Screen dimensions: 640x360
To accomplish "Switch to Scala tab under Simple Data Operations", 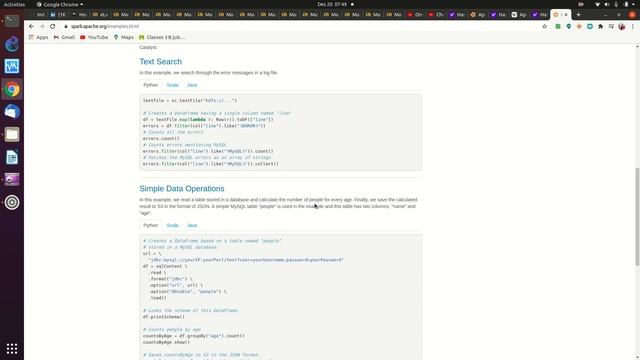I will pyautogui.click(x=173, y=225).
